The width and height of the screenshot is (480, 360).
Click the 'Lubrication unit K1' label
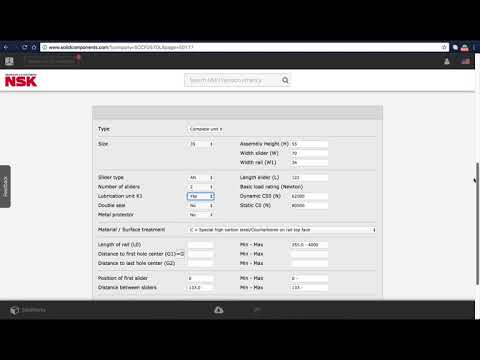120,196
